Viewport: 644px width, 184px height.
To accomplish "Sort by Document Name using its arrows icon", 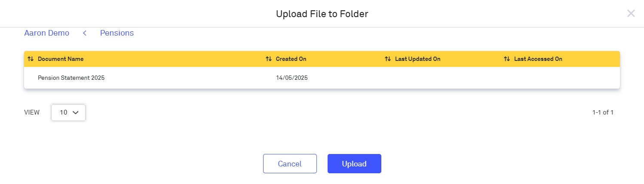I will pos(31,59).
